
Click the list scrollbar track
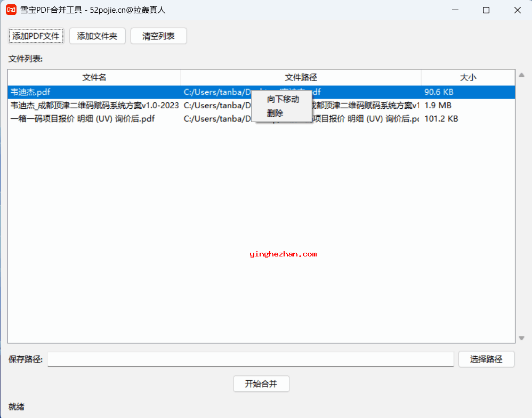[x=521, y=213]
